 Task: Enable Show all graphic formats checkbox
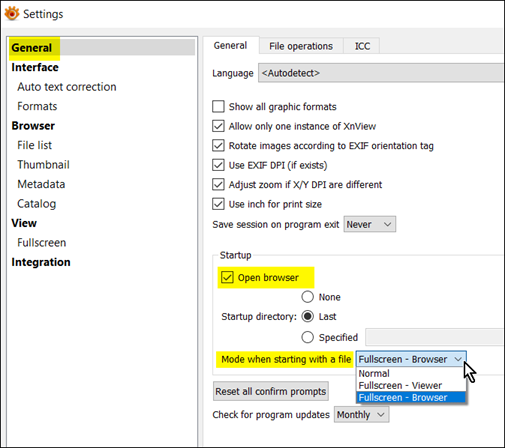[218, 107]
